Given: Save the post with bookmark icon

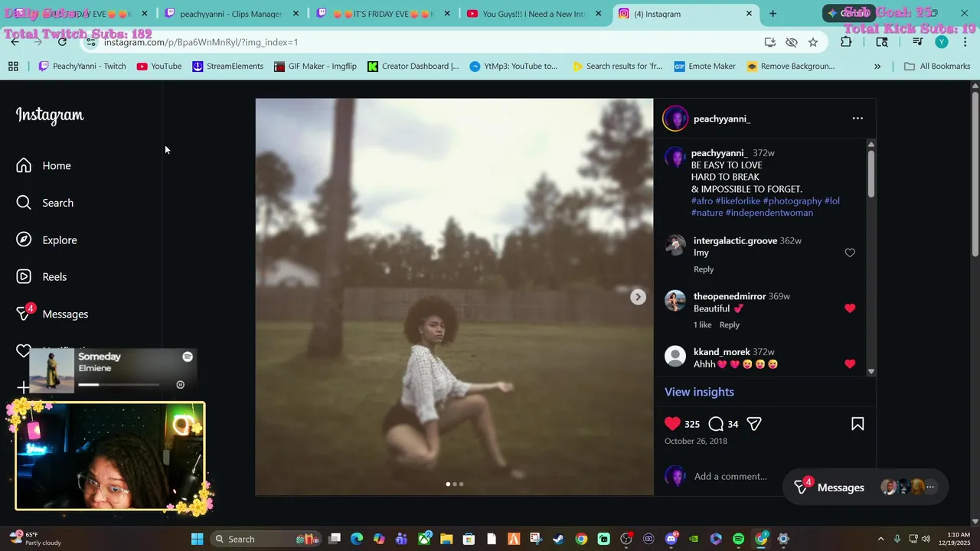Looking at the screenshot, I should 857,424.
